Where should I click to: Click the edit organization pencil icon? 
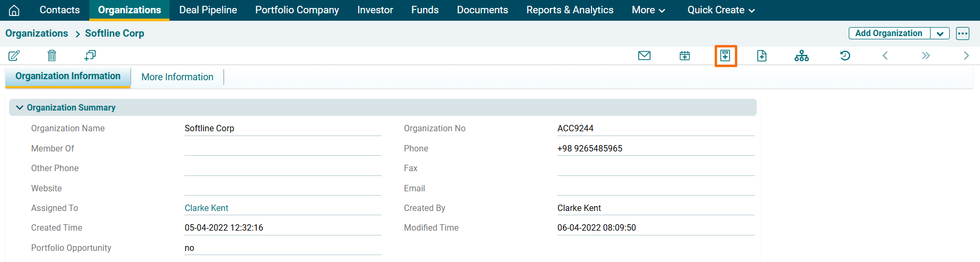pyautogui.click(x=14, y=55)
